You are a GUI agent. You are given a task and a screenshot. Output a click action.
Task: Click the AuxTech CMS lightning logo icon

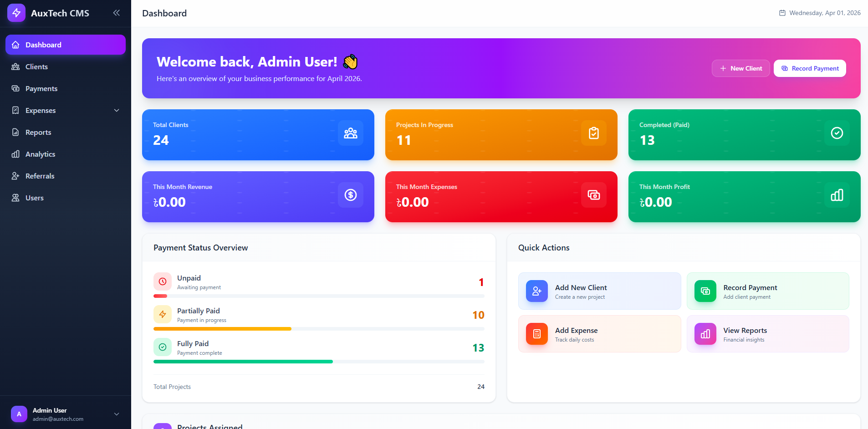[x=16, y=13]
